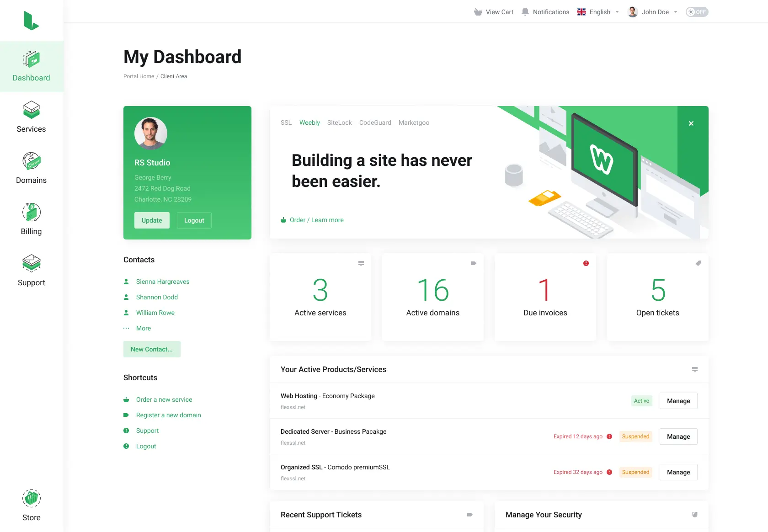Click the green logo at top left

pos(31,21)
